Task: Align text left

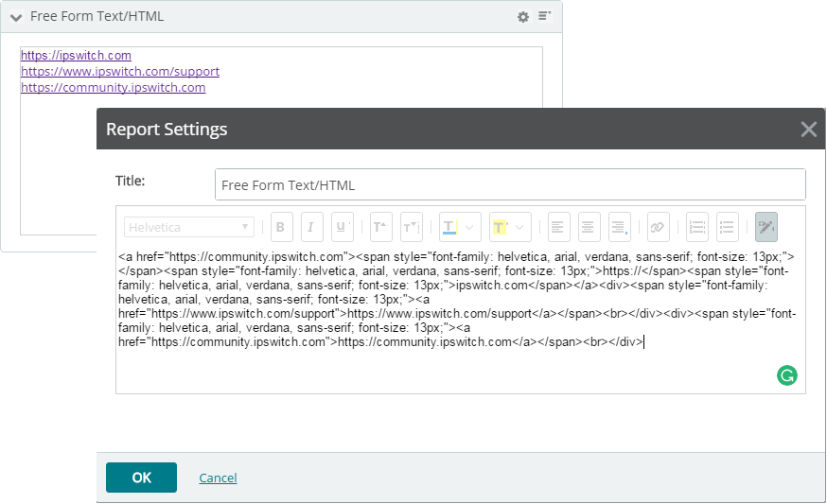Action: coord(558,227)
